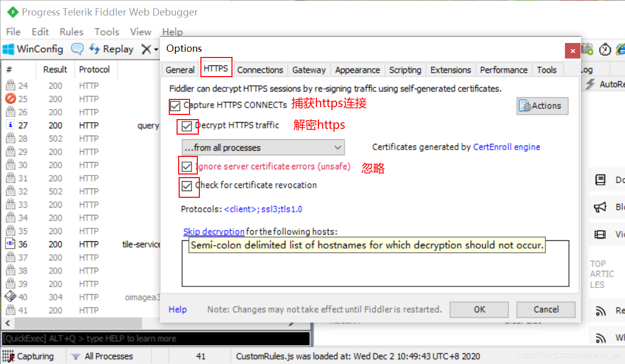Switch to the Gateway tab
625x364 pixels.
[x=309, y=70]
